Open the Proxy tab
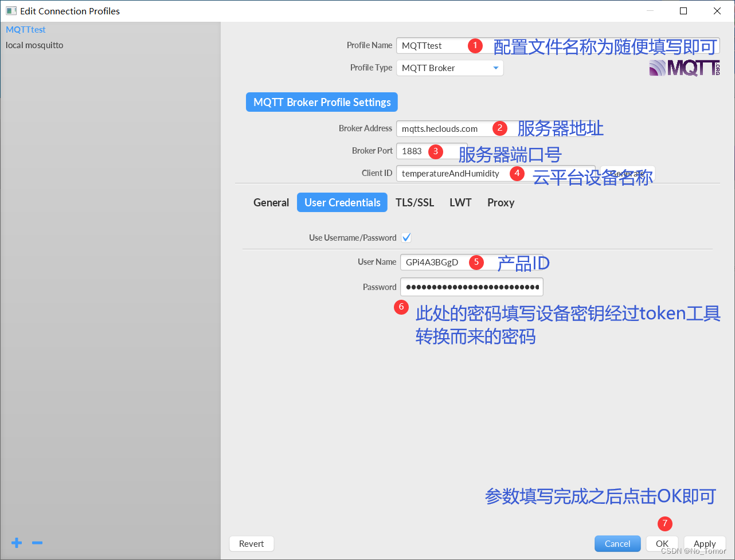The height and width of the screenshot is (560, 735). click(501, 202)
